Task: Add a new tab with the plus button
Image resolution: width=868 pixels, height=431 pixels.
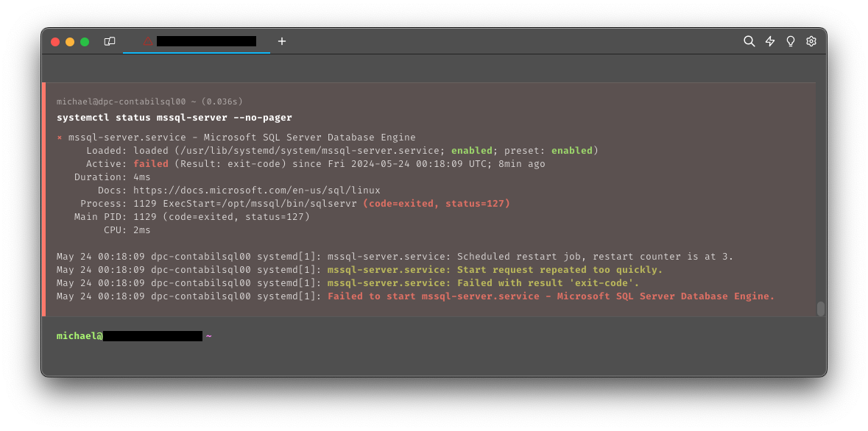Action: (282, 41)
